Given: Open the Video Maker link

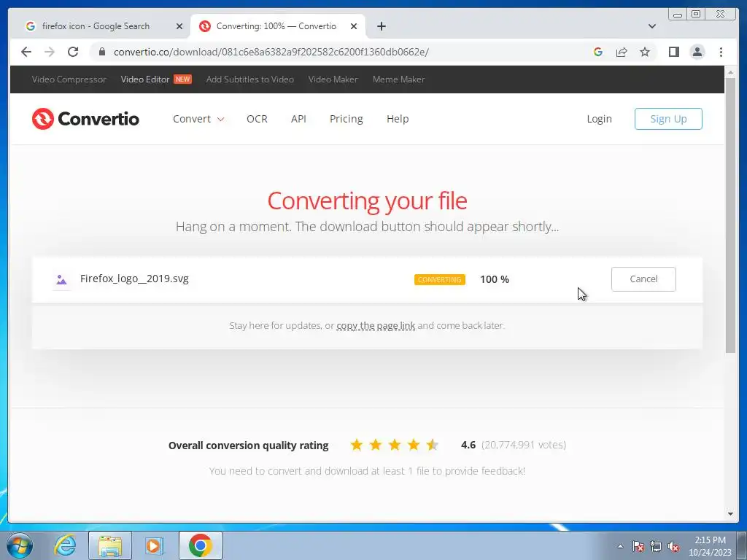Looking at the screenshot, I should point(333,79).
